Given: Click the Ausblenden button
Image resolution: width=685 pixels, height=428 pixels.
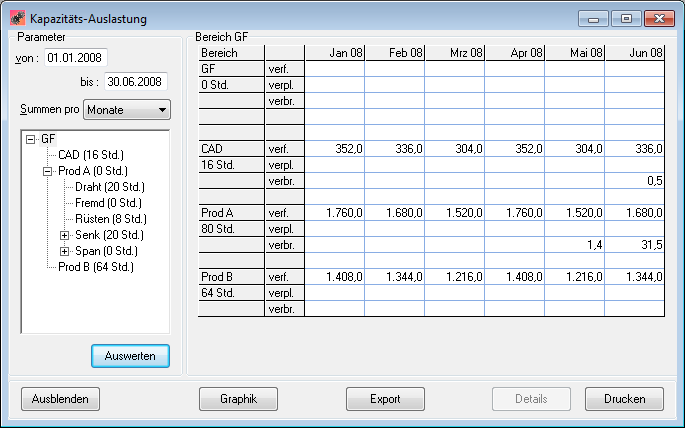Looking at the screenshot, I should pos(60,399).
